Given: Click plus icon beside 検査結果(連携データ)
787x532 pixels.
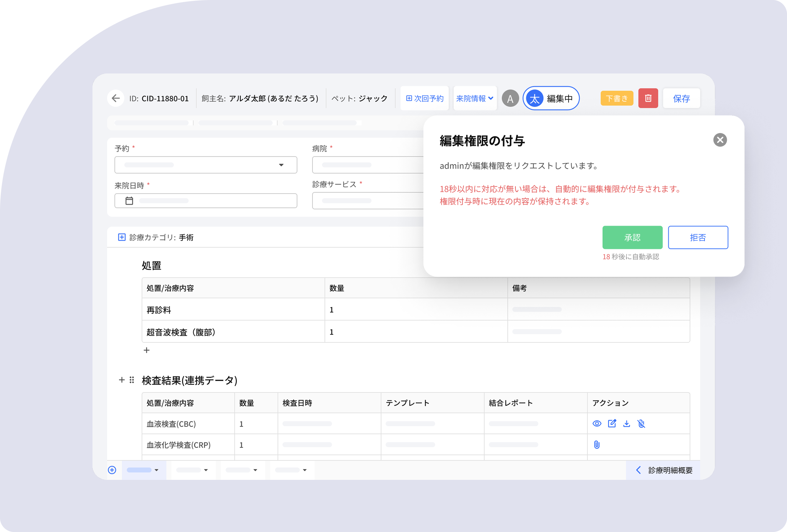Looking at the screenshot, I should [121, 380].
